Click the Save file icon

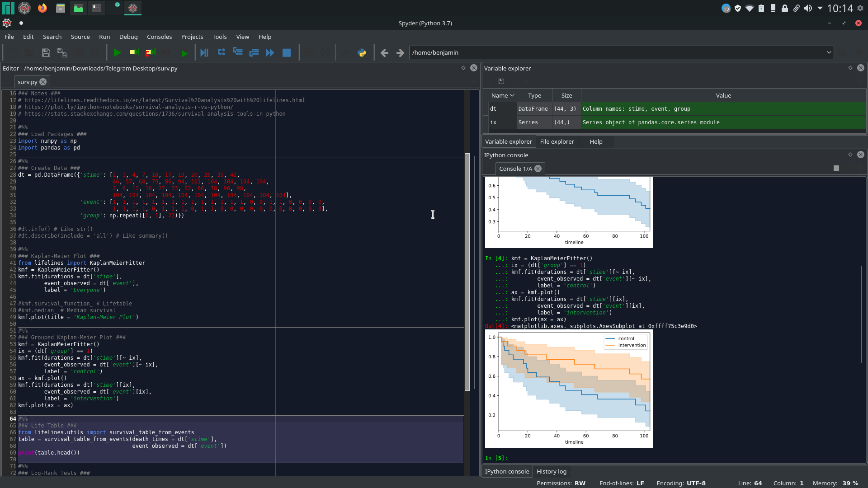coord(46,53)
